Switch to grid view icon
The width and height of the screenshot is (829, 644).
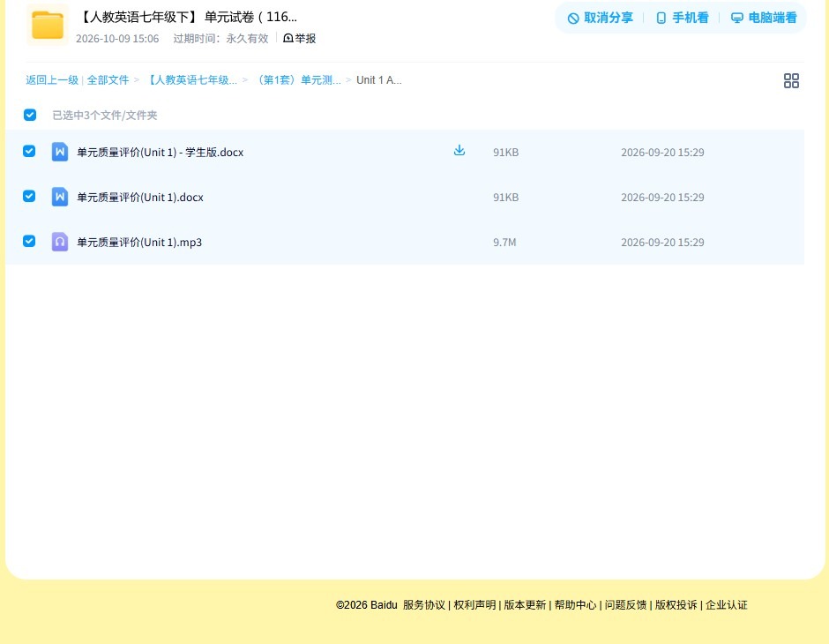[791, 80]
